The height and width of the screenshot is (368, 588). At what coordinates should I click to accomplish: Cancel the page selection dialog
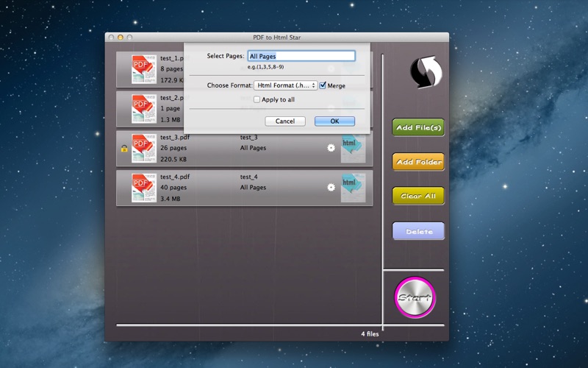tap(285, 121)
